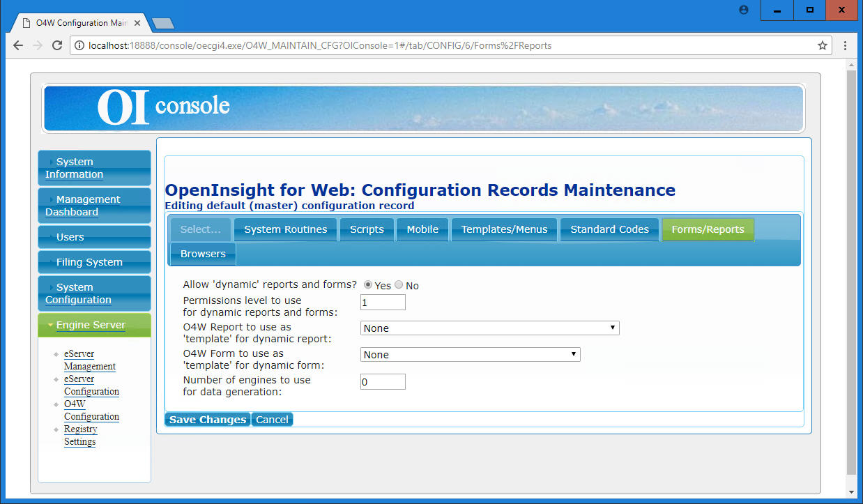Image resolution: width=863 pixels, height=504 pixels.
Task: Open Chrome three-dot menu
Action: (x=846, y=45)
